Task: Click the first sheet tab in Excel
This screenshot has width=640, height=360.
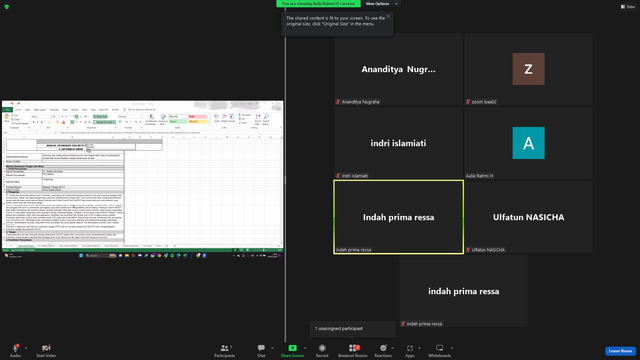Action: 26,246
